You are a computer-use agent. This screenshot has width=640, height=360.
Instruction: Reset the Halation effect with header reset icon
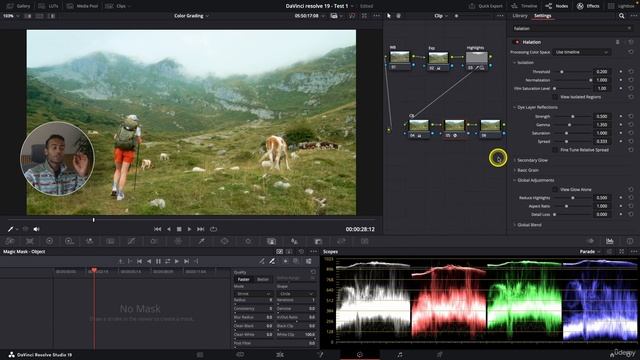click(631, 42)
